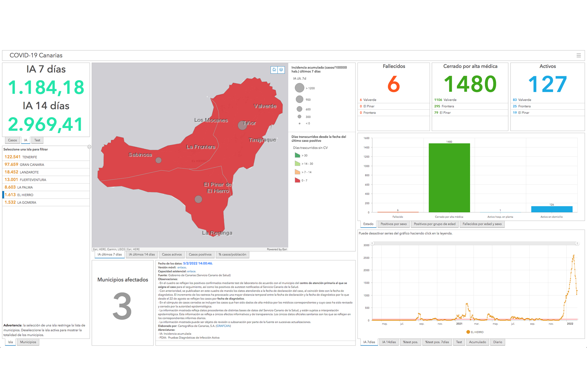Grab the right handle of chart range slider
Viewport: 587px width, 392px height.
pos(577,244)
